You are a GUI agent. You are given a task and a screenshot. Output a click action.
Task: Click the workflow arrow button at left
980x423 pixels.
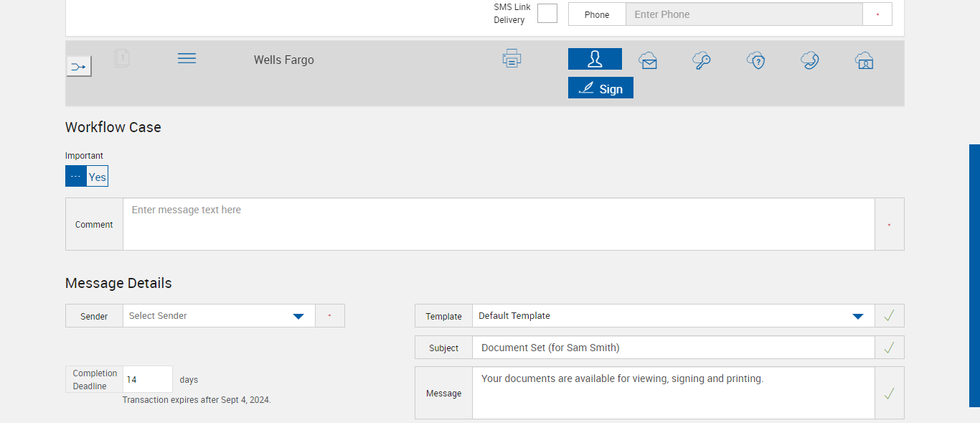79,67
